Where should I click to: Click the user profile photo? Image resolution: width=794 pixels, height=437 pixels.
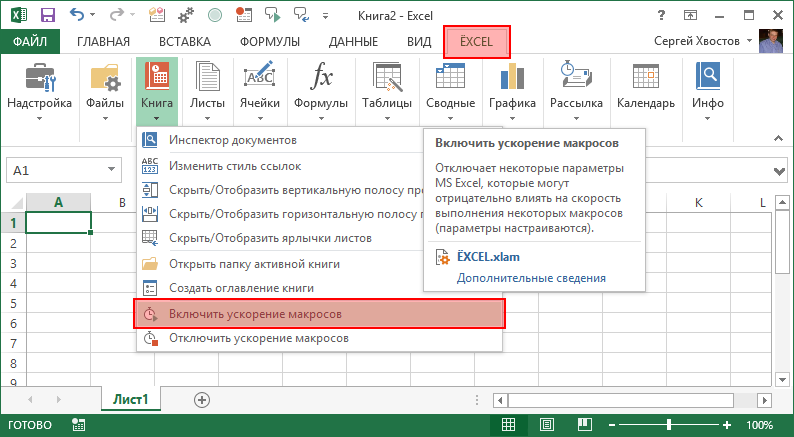click(x=771, y=41)
